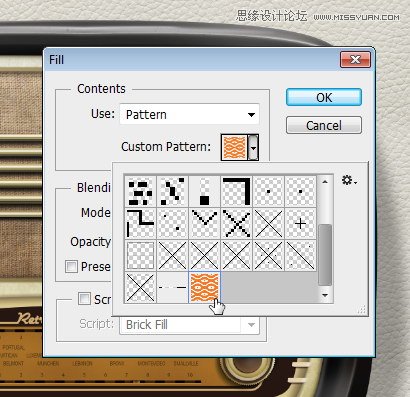This screenshot has height=397, width=410.
Task: Open the Use dropdown showing Pattern
Action: (x=189, y=114)
